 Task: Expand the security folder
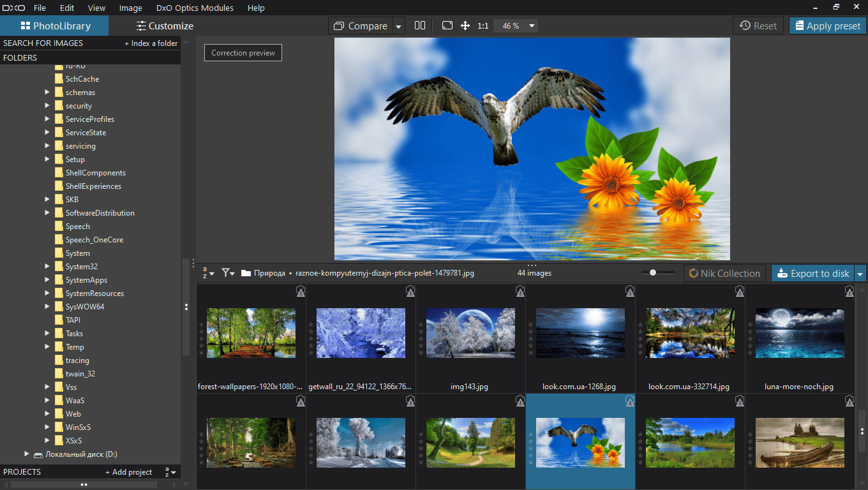coord(47,106)
